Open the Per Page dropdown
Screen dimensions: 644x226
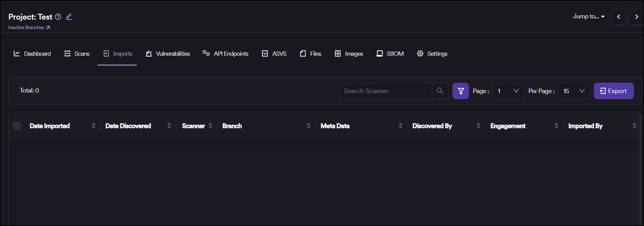coord(574,91)
